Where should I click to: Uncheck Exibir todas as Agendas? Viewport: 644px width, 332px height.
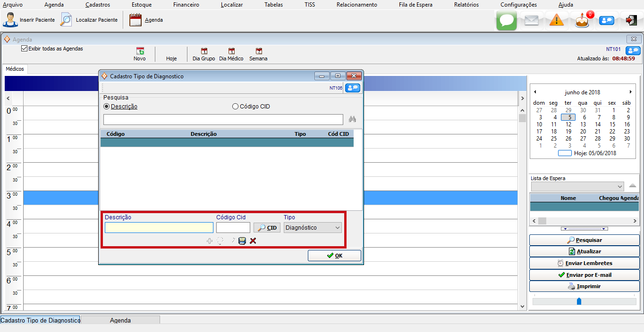pyautogui.click(x=25, y=49)
